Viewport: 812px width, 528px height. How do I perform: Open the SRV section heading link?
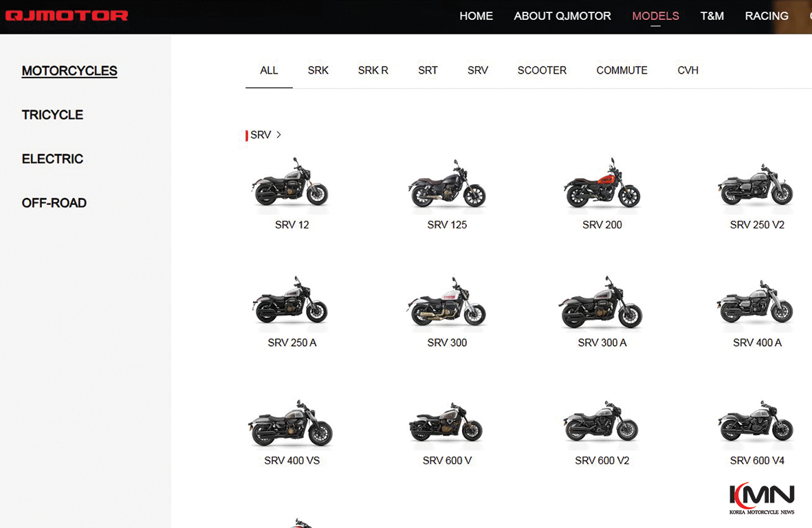(x=261, y=135)
